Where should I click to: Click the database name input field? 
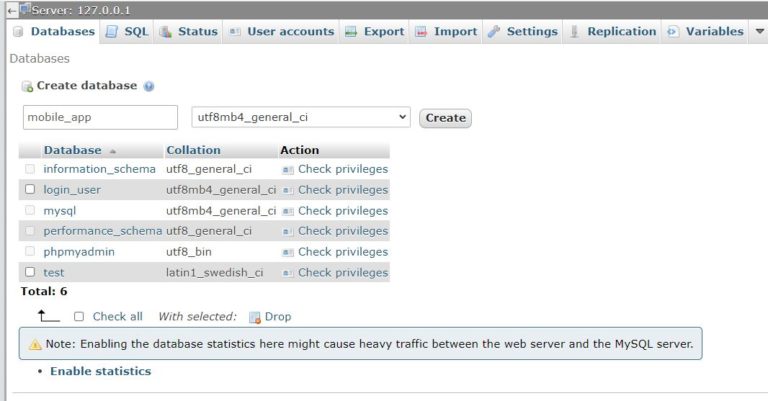tap(100, 117)
